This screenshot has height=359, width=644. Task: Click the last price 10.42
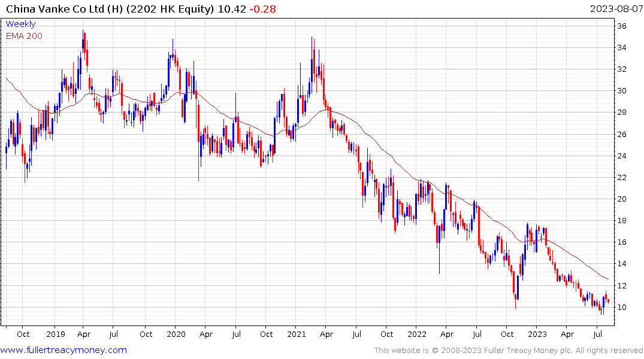[232, 9]
